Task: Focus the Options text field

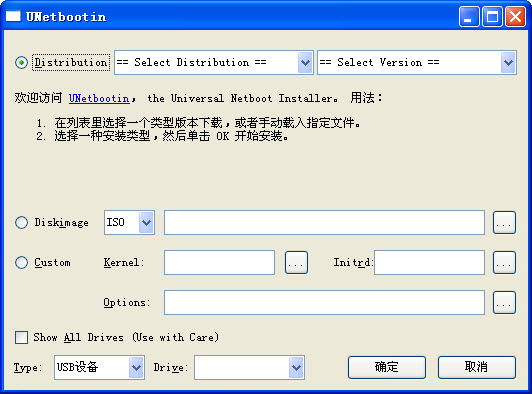Action: (x=324, y=302)
